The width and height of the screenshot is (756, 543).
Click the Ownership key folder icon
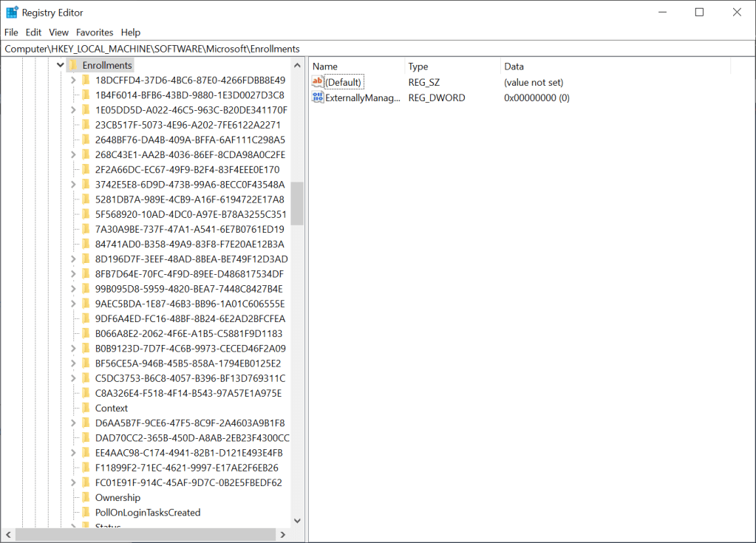pyautogui.click(x=86, y=497)
